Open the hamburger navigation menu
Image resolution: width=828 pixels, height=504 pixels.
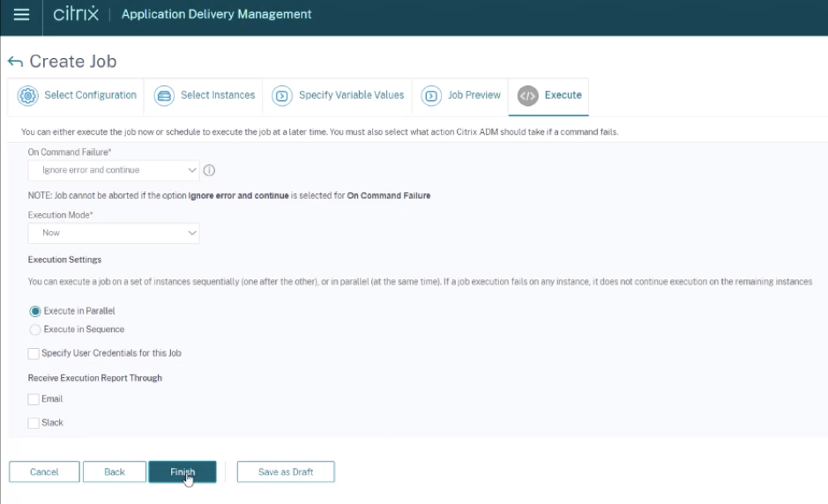click(x=21, y=14)
